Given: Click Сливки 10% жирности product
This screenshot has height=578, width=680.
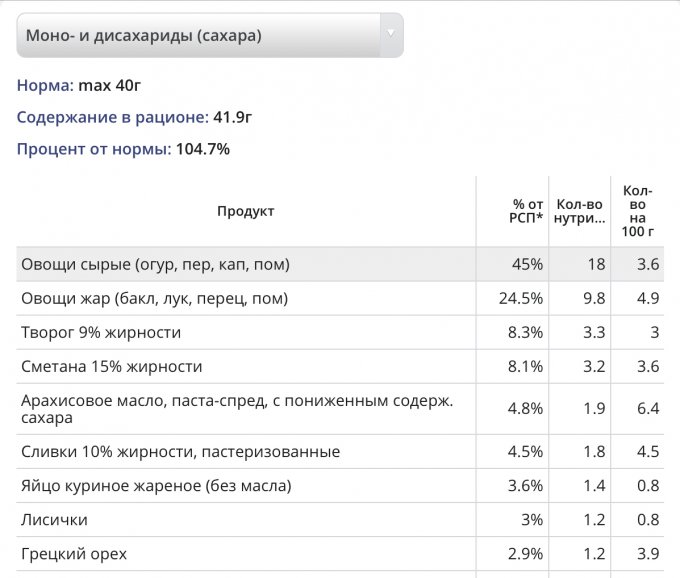Looking at the screenshot, I should pyautogui.click(x=180, y=451).
